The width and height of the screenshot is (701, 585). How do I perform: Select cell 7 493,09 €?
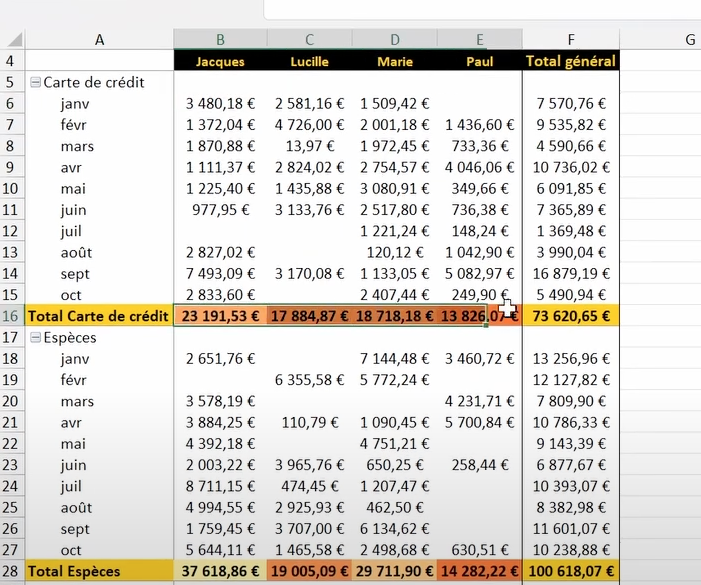point(220,274)
